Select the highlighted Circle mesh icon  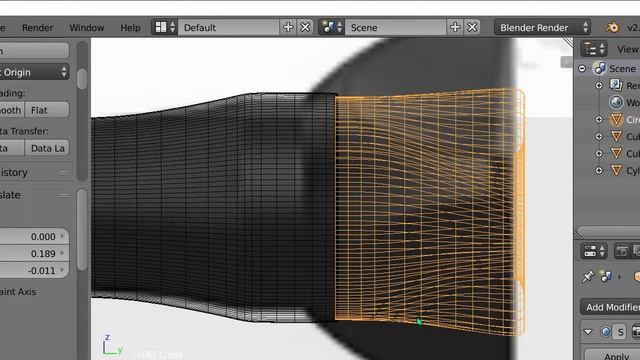(x=616, y=119)
